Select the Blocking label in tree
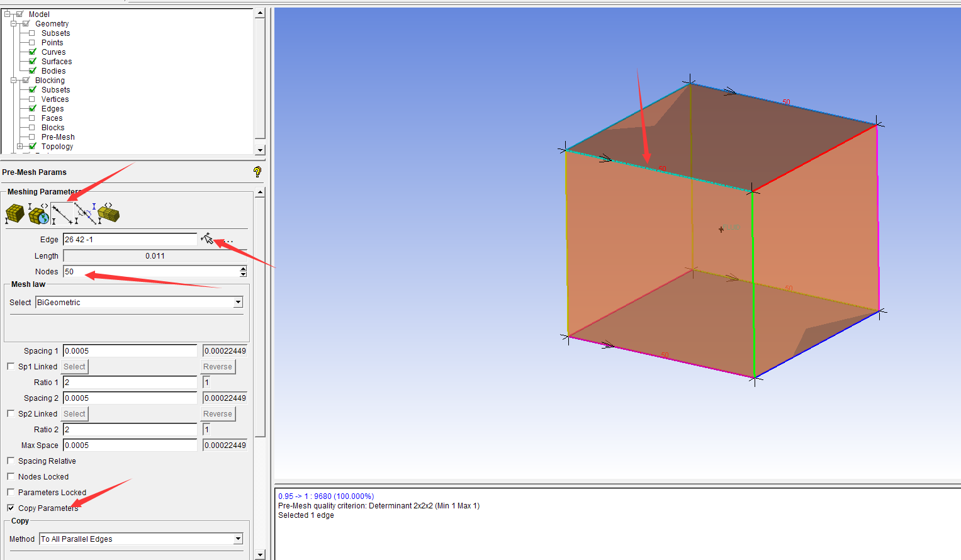 click(50, 81)
